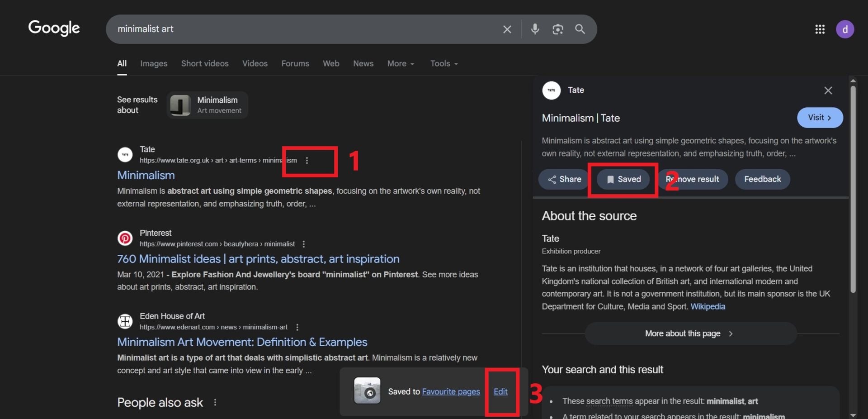Open the Favourite pages link
868x419 pixels.
[451, 391]
